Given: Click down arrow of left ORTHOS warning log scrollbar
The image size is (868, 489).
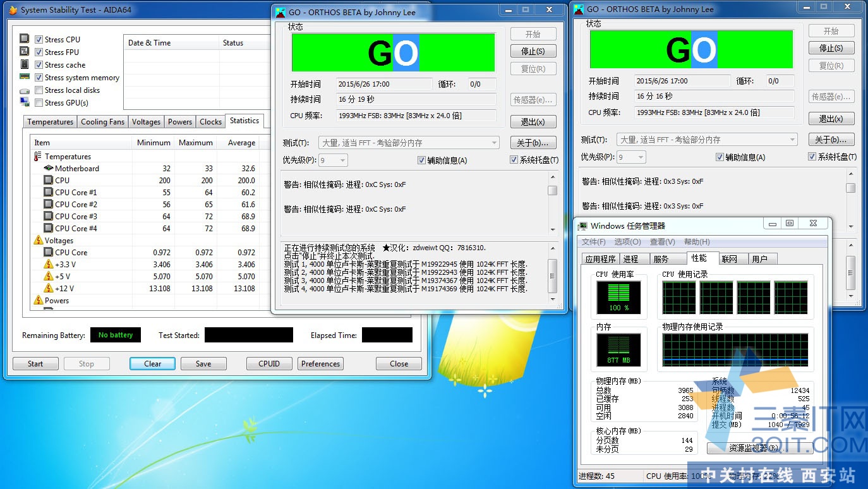Looking at the screenshot, I should pos(552,230).
